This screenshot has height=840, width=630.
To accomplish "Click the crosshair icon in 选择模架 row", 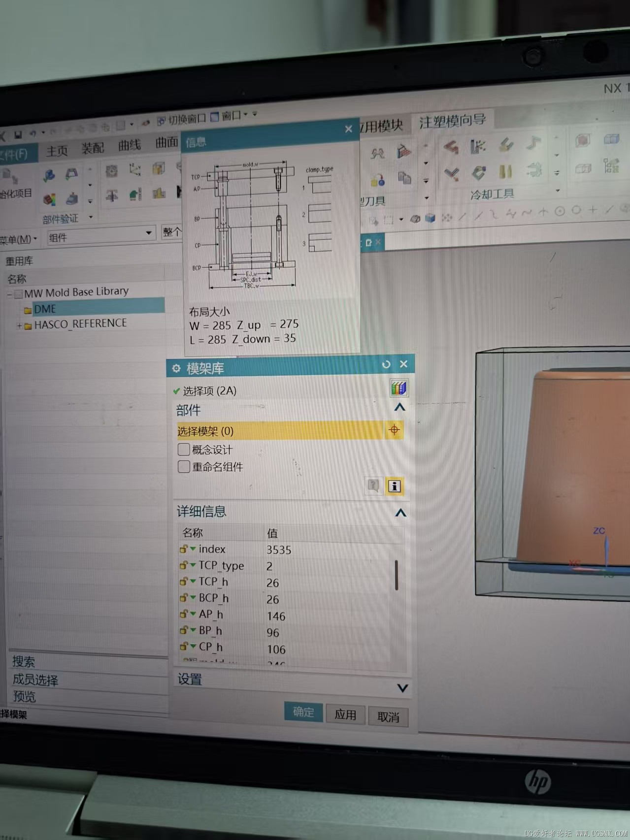I will tap(394, 430).
